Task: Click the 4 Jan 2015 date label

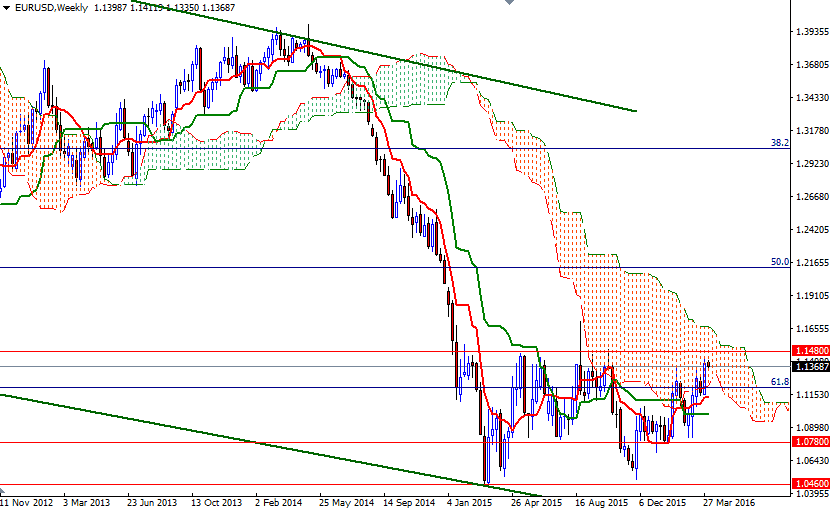Action: 470,502
